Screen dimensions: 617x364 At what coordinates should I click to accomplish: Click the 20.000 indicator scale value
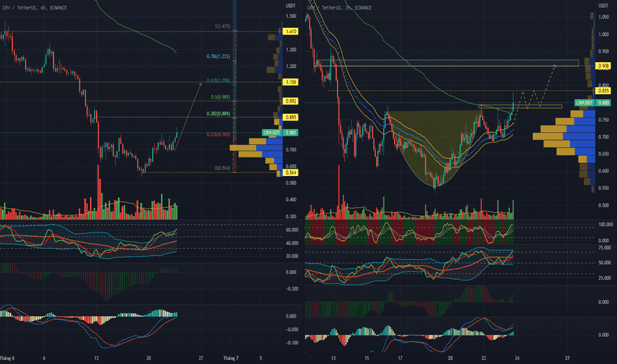(291, 255)
